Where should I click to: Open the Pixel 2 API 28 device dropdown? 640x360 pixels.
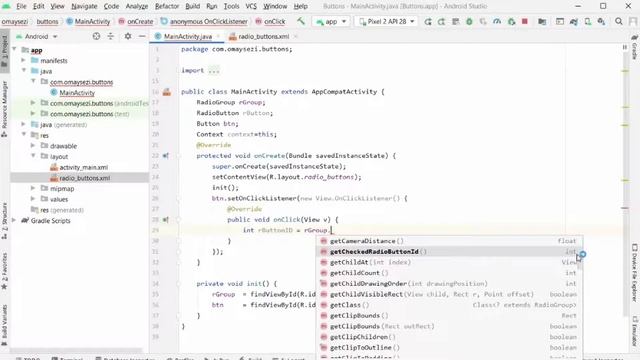pos(386,21)
